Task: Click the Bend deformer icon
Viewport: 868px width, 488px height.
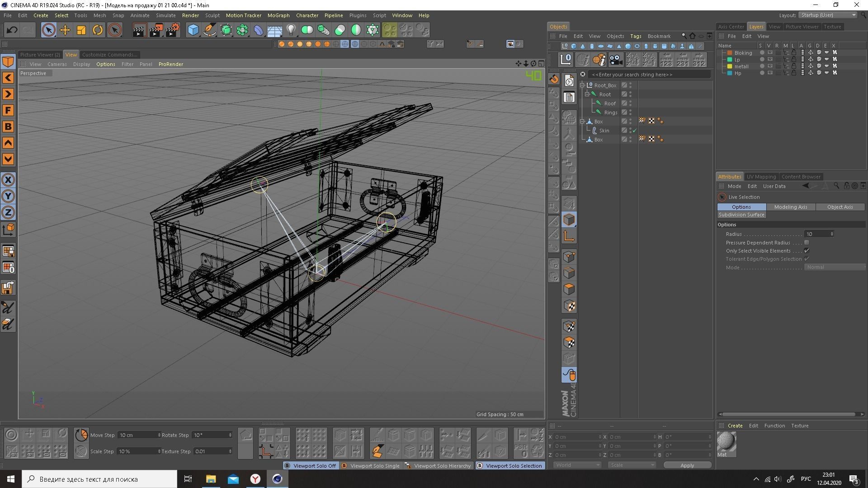Action: pos(259,30)
